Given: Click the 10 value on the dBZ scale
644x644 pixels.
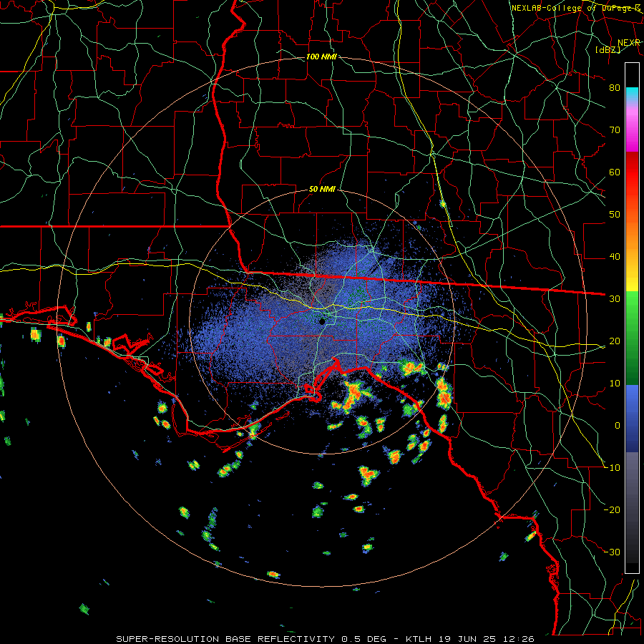Looking at the screenshot, I should [615, 384].
